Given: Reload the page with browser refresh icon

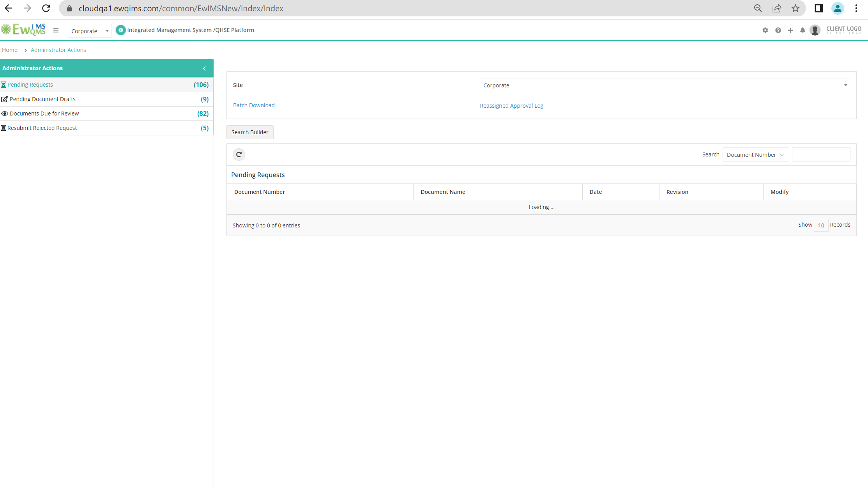Looking at the screenshot, I should [x=46, y=8].
